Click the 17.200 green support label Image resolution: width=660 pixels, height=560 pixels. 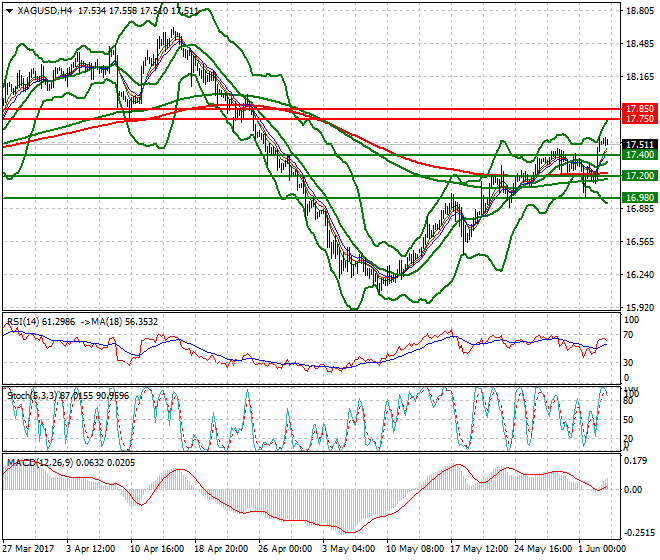pyautogui.click(x=639, y=176)
